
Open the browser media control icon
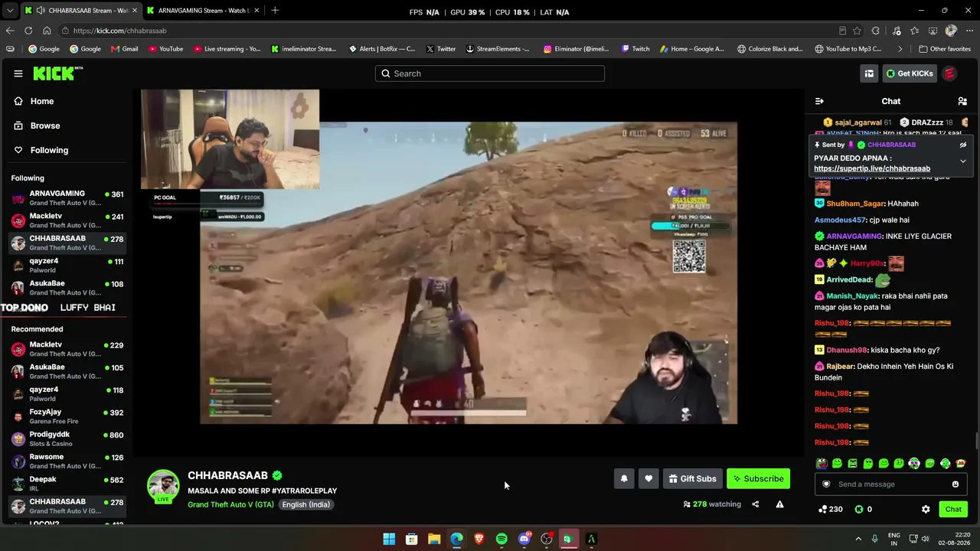[897, 31]
